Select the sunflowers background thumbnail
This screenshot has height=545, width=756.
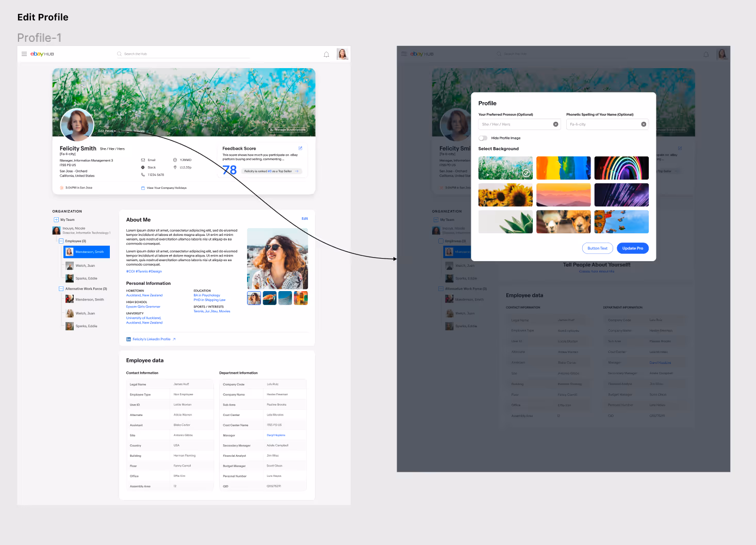click(505, 195)
